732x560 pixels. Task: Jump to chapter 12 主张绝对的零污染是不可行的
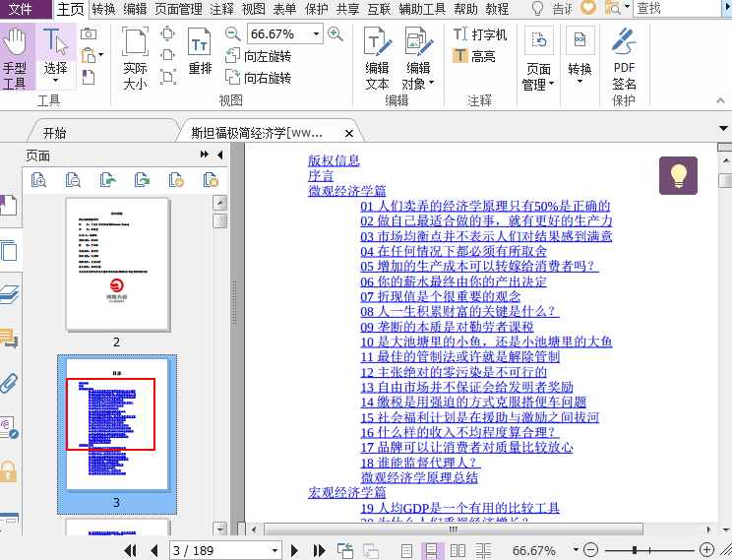click(x=454, y=372)
